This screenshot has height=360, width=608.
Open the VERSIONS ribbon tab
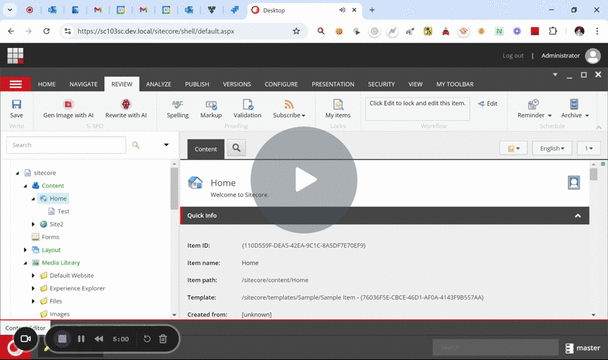[237, 84]
